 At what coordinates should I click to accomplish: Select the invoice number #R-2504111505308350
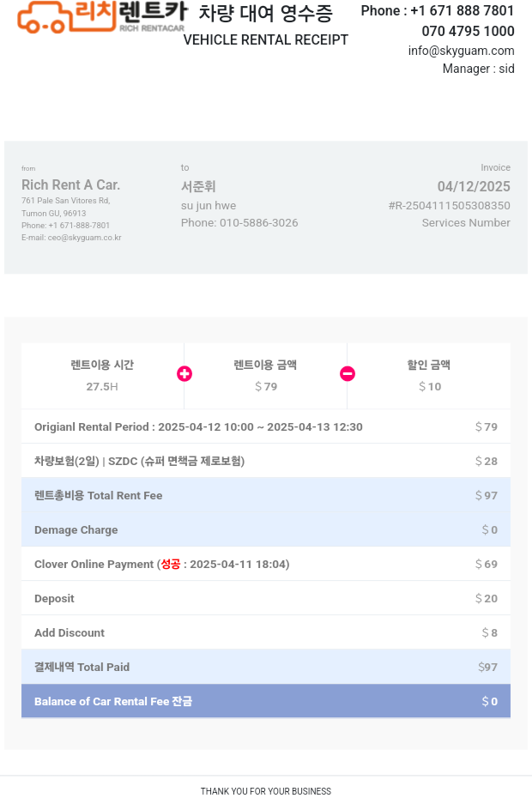(x=449, y=206)
